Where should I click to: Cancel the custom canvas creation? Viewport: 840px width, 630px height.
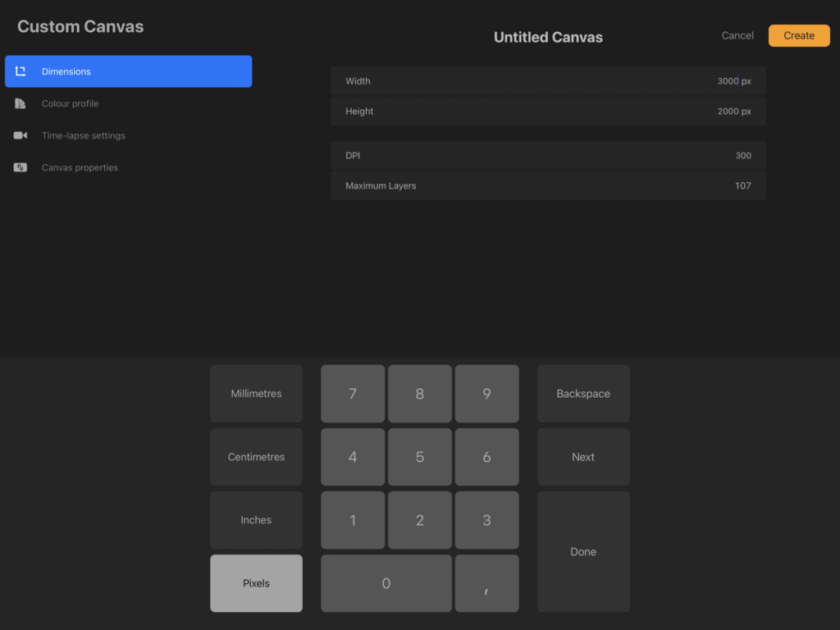[736, 35]
